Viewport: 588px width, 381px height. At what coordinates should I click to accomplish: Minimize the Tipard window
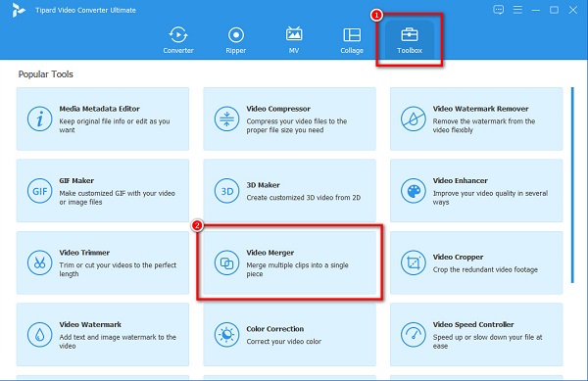(x=536, y=10)
